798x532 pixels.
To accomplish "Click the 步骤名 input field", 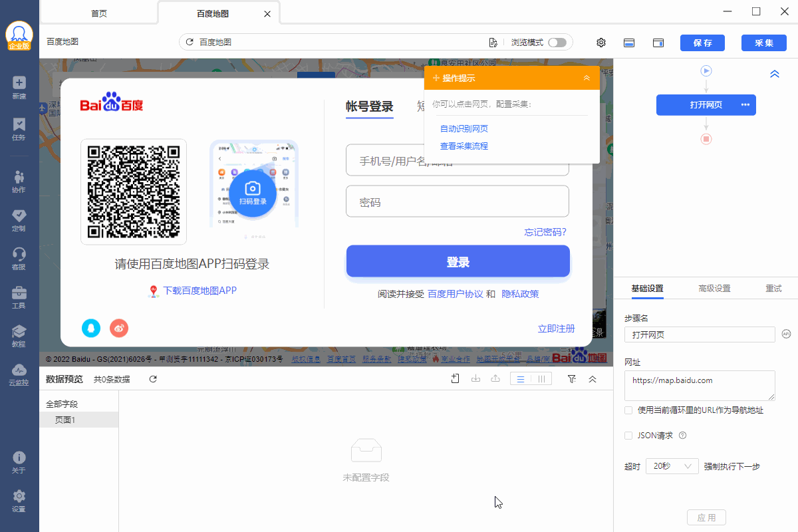I will click(700, 334).
